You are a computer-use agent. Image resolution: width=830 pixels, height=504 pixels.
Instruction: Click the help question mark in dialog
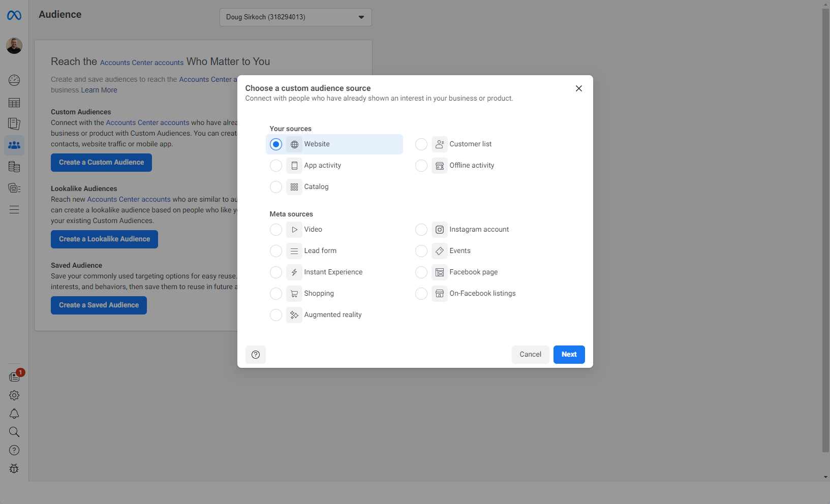pyautogui.click(x=255, y=354)
